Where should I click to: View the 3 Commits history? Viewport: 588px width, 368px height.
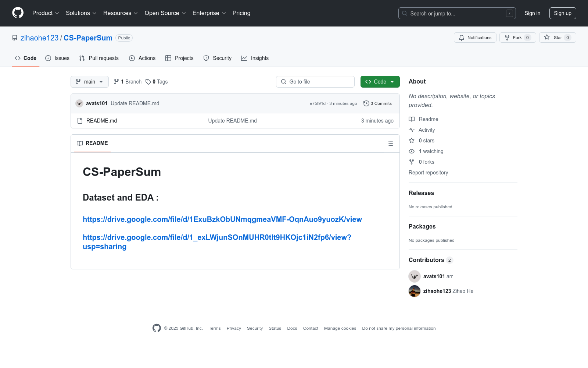tap(377, 103)
